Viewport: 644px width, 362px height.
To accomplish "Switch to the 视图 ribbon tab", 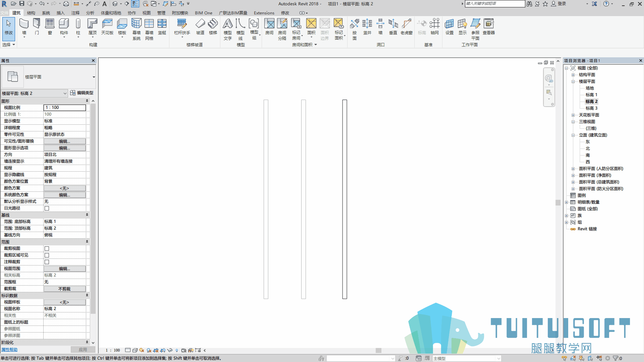I will point(147,13).
